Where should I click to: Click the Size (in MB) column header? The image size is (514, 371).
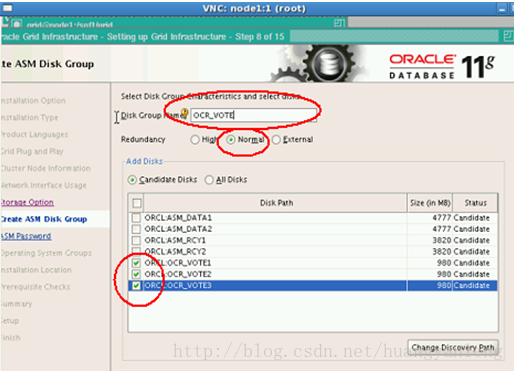pyautogui.click(x=430, y=203)
